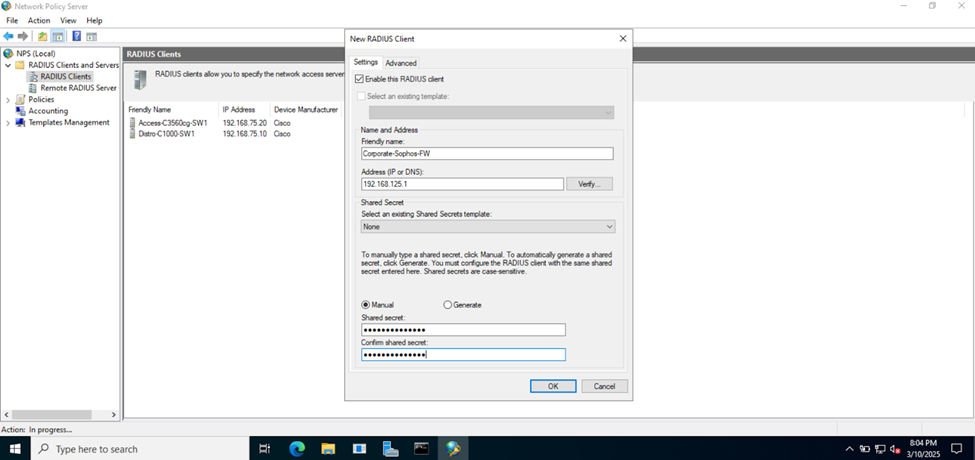Screen dimensions: 975x460
Task: Click the network icon in system tray
Action: (x=880, y=448)
